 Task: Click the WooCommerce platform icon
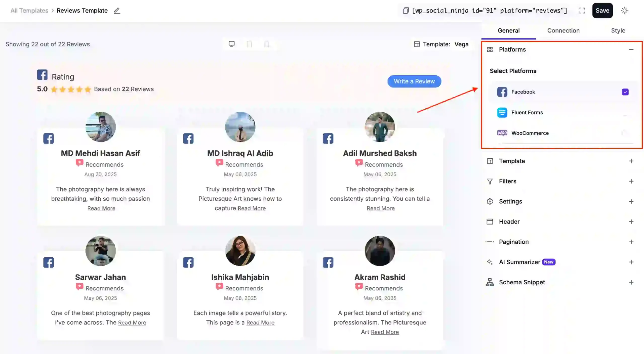502,133
